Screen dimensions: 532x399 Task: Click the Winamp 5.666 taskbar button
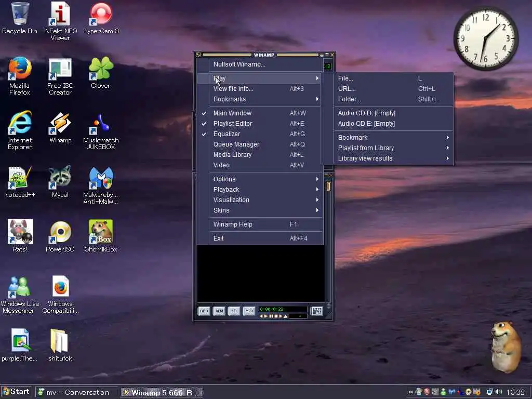tap(162, 392)
